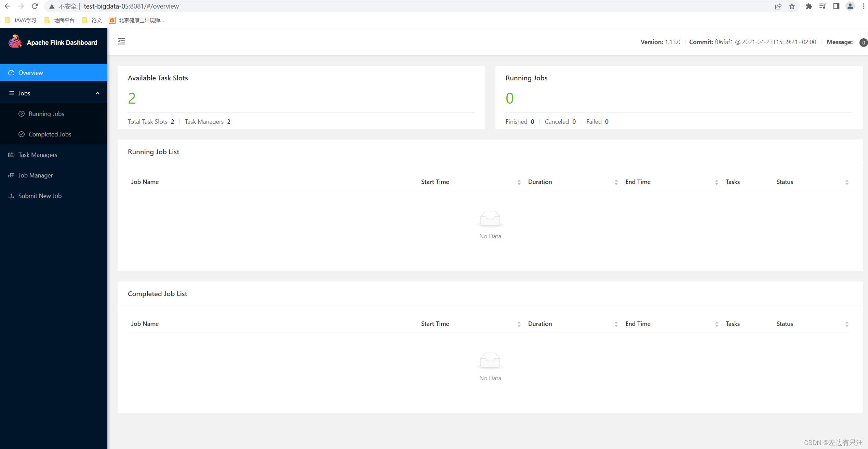Toggle the Jobs section collapse
This screenshot has width=868, height=449.
pos(98,93)
